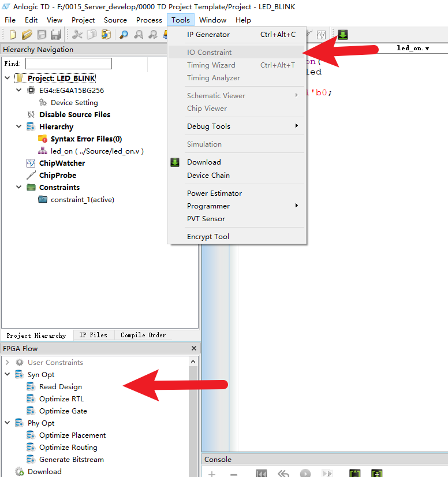
Task: Select Optimize RTL flow step
Action: tap(61, 399)
